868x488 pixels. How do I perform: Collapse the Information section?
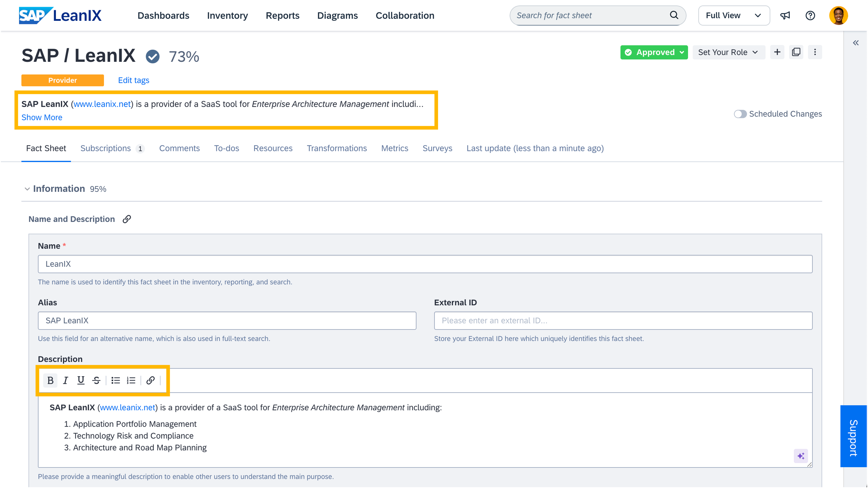[27, 189]
